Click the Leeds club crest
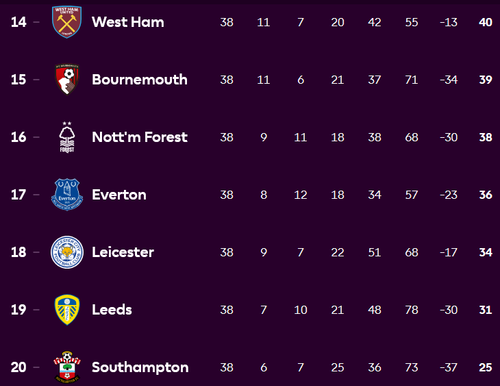Image resolution: width=500 pixels, height=386 pixels. tap(67, 310)
